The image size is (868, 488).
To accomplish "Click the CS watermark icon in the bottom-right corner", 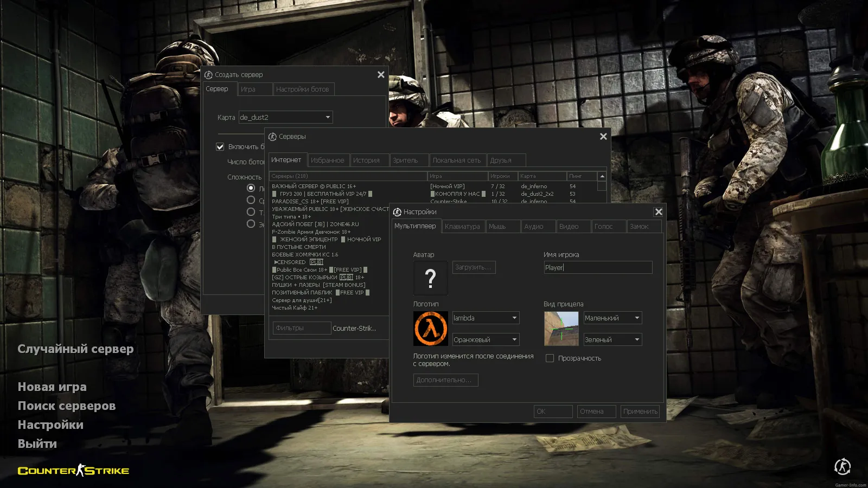I will (x=842, y=466).
